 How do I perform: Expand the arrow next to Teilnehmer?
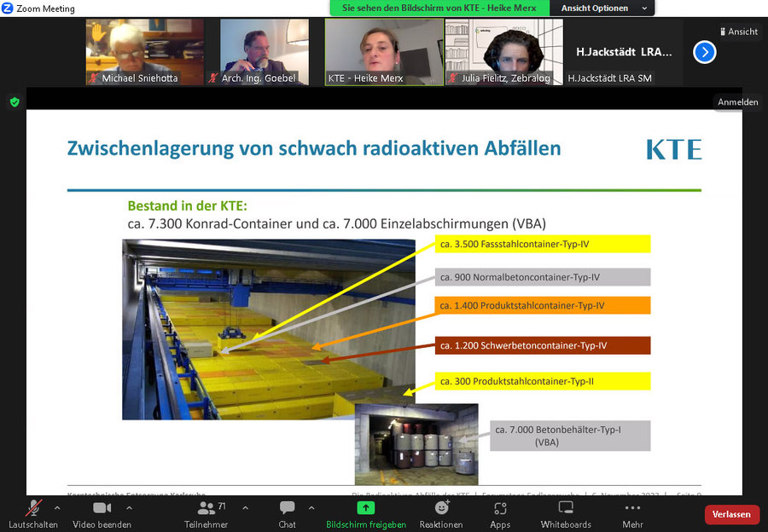click(245, 507)
